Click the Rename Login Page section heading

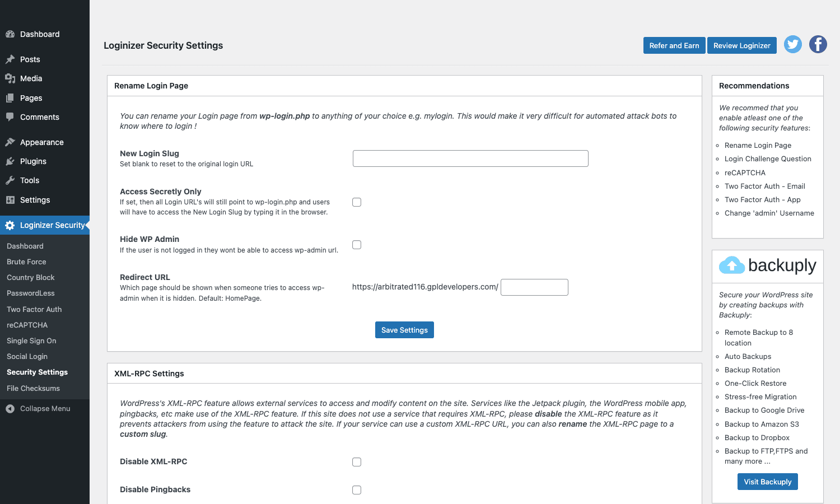coord(151,86)
